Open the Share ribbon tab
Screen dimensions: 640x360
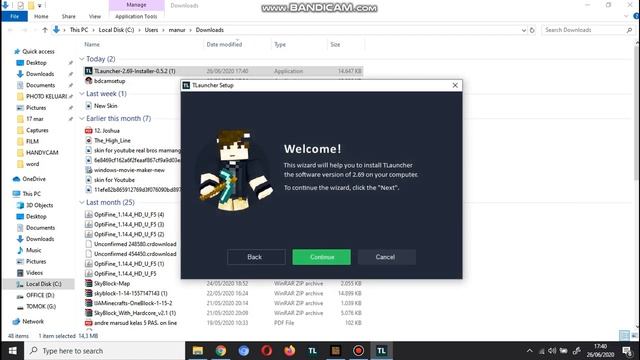(68, 16)
